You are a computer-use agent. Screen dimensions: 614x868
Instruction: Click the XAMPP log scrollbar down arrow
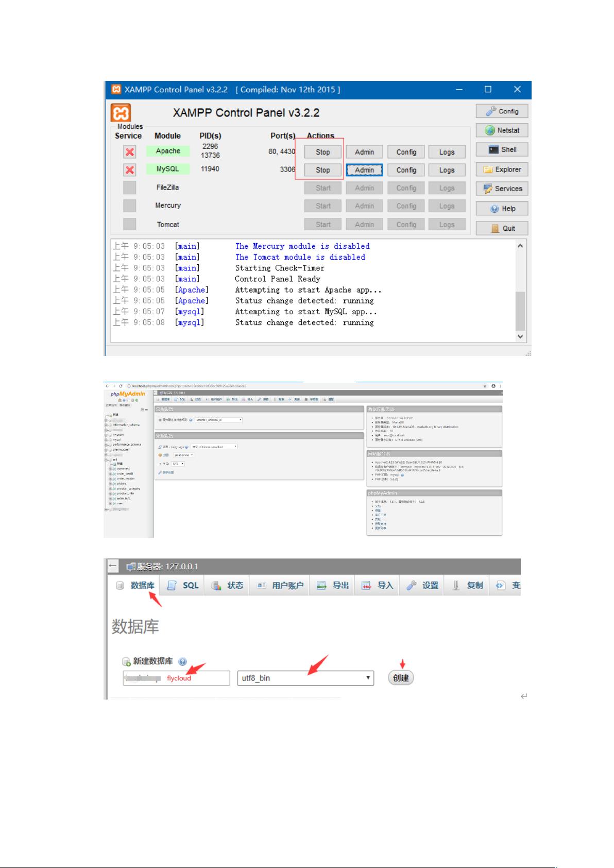coord(520,336)
